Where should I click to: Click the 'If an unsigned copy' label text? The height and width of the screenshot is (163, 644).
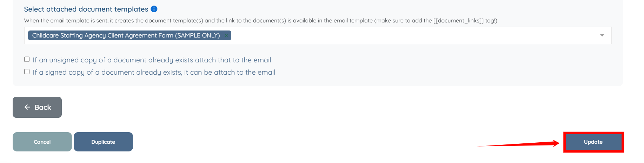click(x=152, y=60)
